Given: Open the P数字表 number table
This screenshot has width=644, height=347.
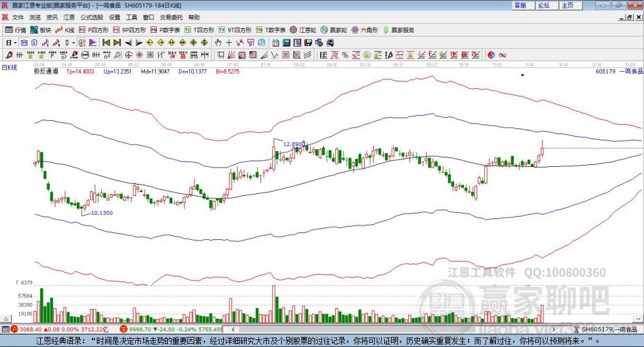Looking at the screenshot, I should [165, 30].
